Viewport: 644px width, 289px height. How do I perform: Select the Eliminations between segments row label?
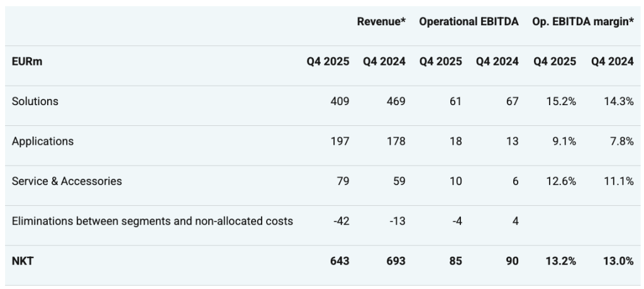point(152,221)
